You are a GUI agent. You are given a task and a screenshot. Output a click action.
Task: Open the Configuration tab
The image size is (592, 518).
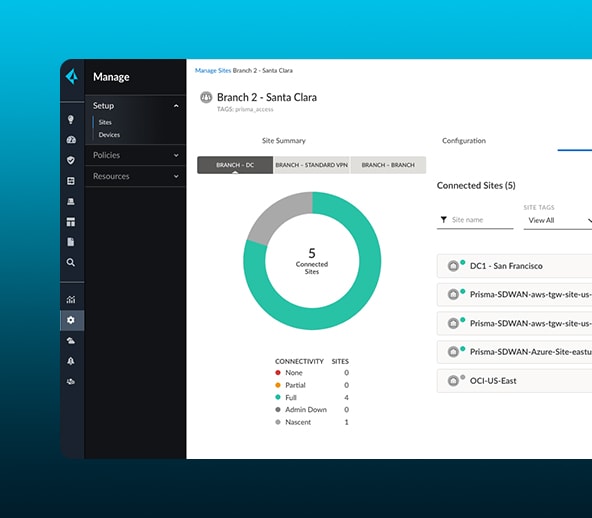click(x=464, y=141)
